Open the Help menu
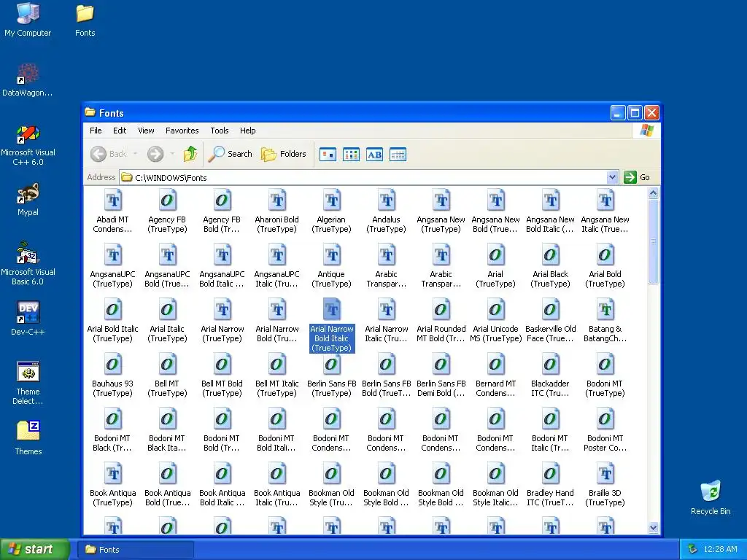Viewport: 747px width, 560px height. click(248, 131)
